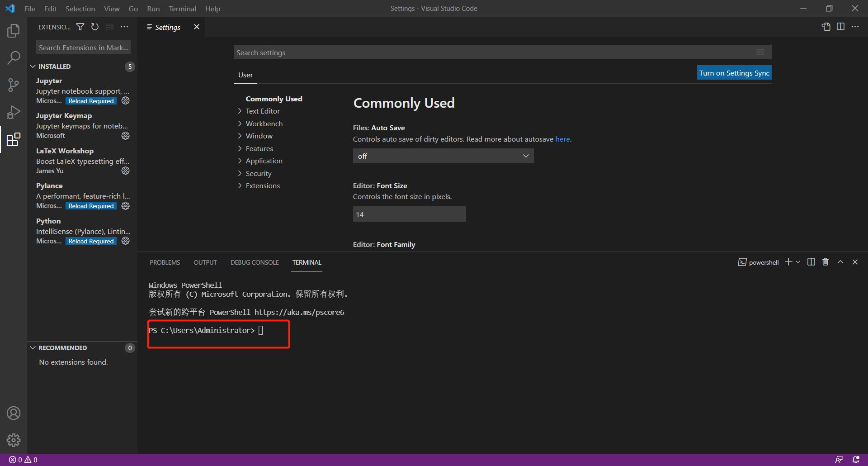Open the Selection menu
Screen dimensions: 868x466
tap(80, 9)
